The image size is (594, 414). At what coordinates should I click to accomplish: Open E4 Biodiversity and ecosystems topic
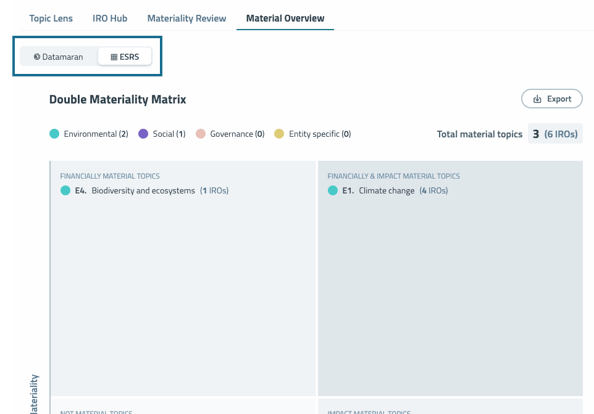[x=152, y=191]
